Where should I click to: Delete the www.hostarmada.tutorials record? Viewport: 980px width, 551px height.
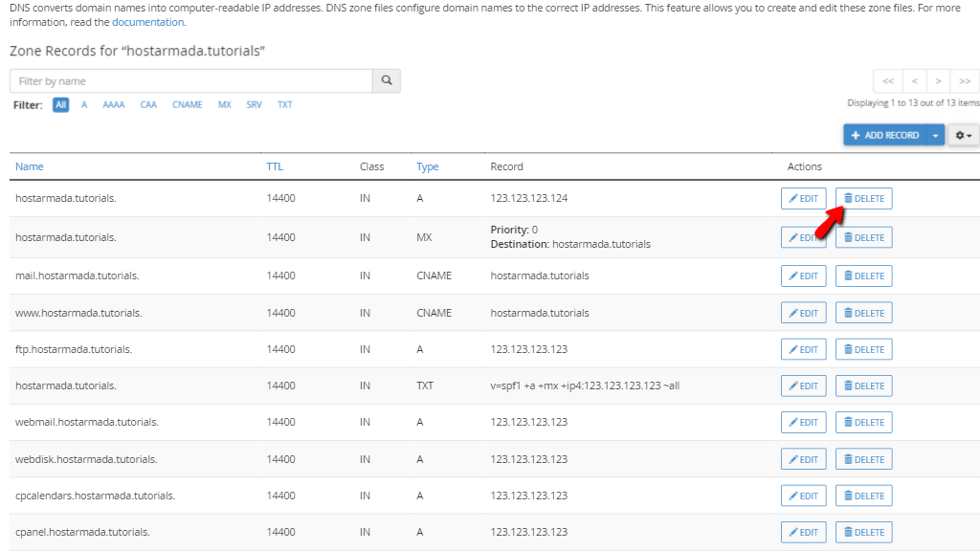pos(864,313)
